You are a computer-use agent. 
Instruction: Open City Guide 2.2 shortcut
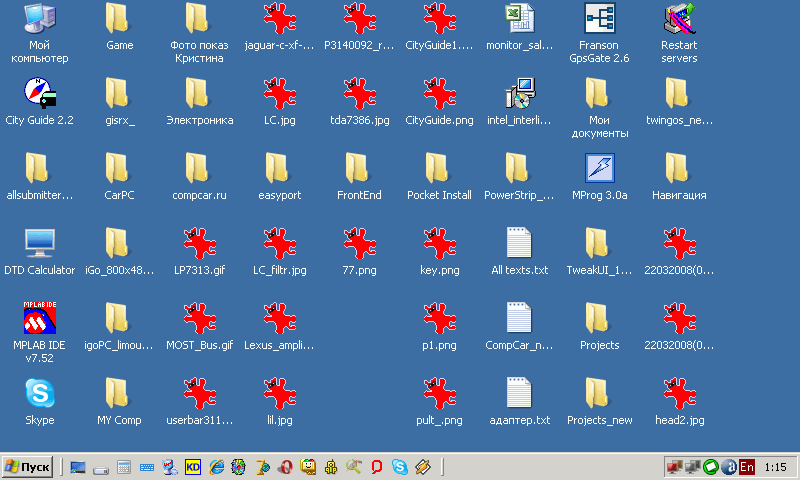point(39,93)
